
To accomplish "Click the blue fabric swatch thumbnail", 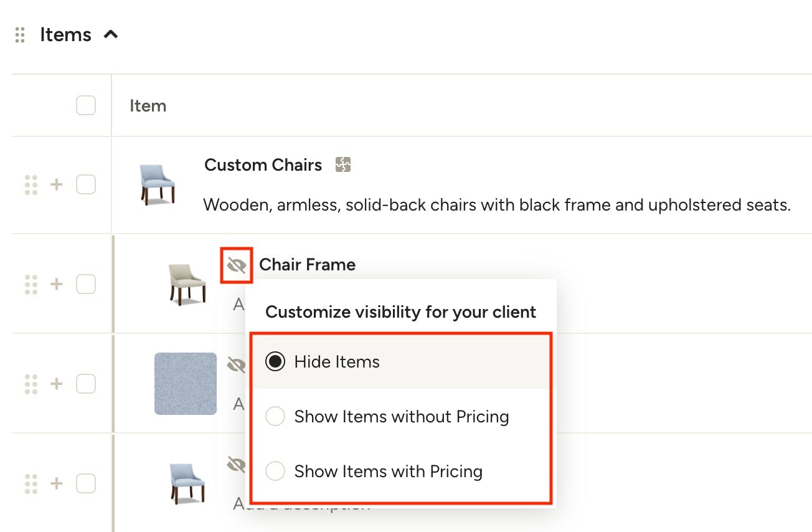I will pos(186,384).
